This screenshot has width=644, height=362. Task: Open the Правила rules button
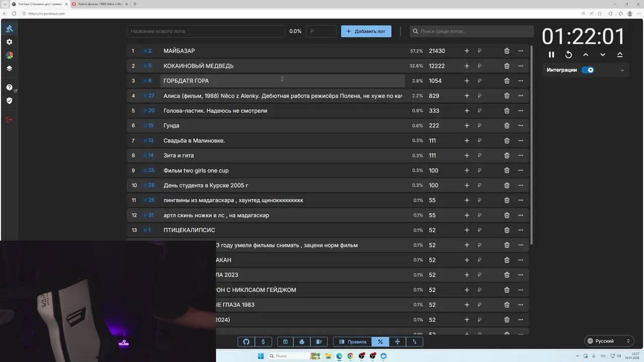353,342
